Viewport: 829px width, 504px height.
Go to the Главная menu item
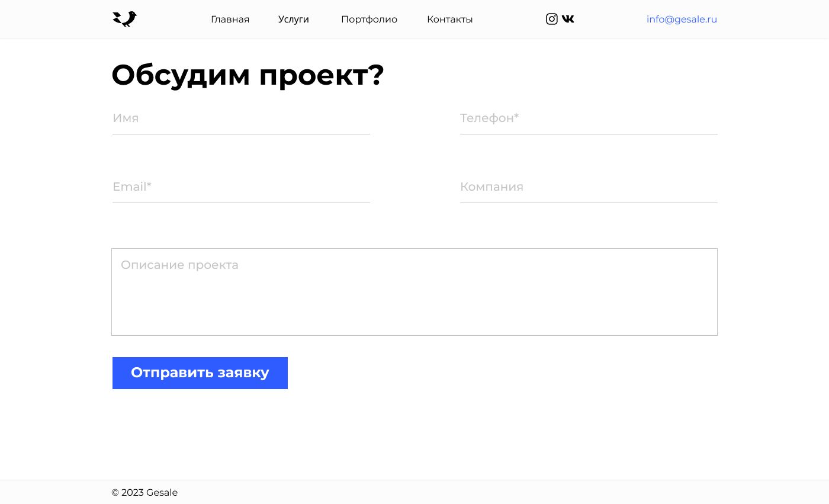[230, 20]
